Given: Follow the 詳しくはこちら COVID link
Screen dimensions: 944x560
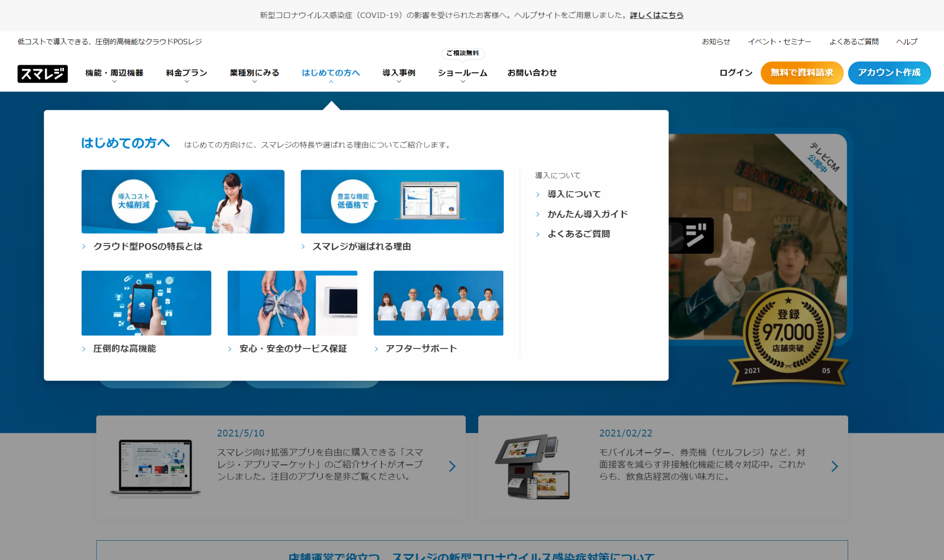Looking at the screenshot, I should [657, 15].
